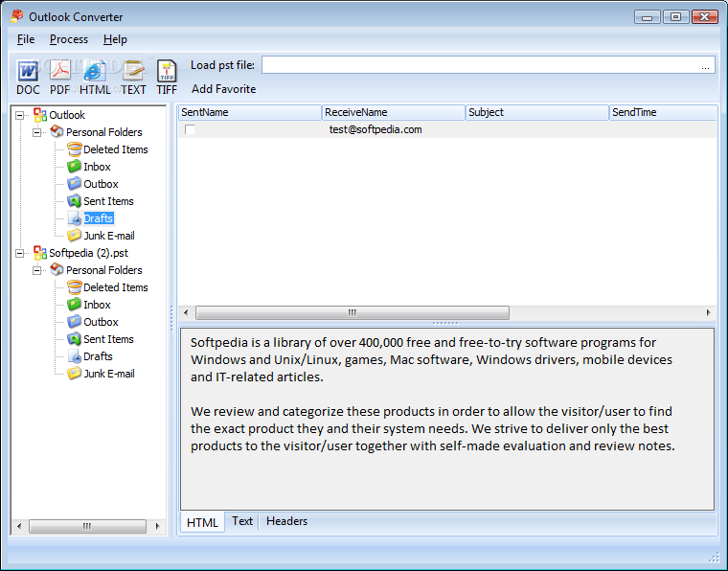728x571 pixels.
Task: Collapse the Softpedia (2).pst tree node
Action: pos(19,253)
